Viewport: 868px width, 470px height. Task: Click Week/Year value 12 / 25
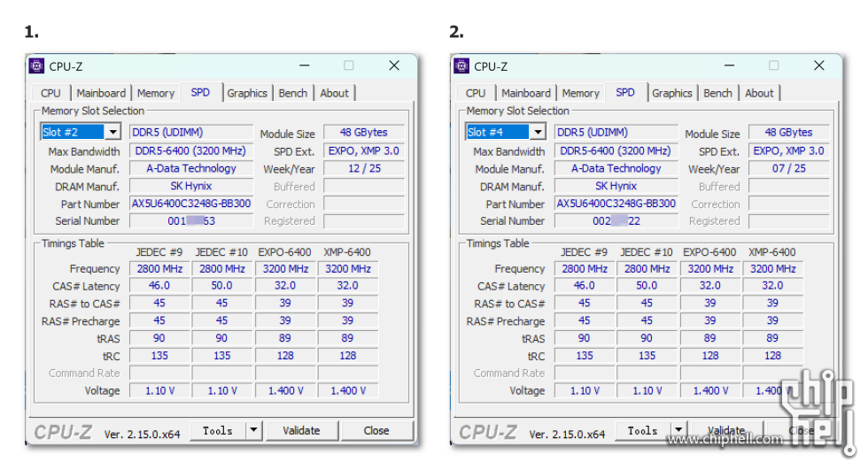pos(364,168)
